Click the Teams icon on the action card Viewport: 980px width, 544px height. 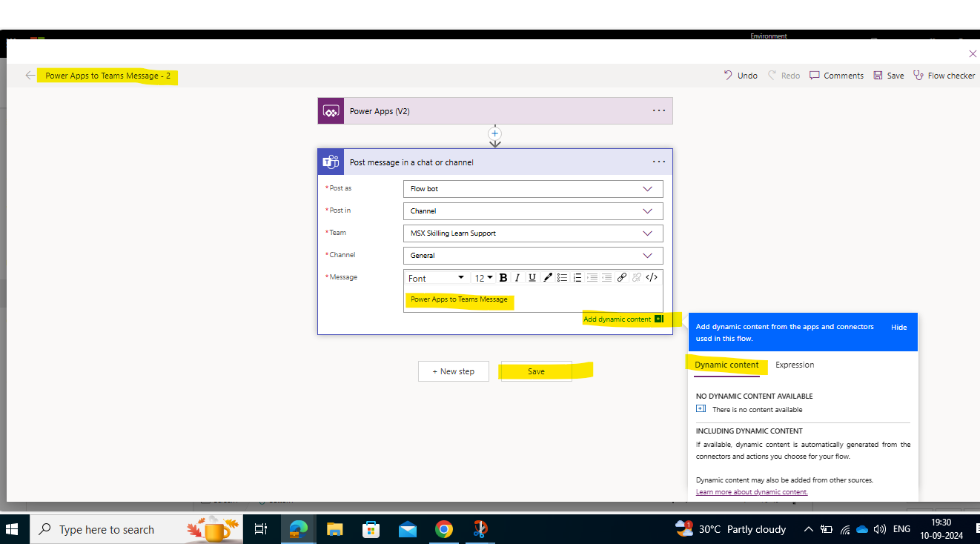(x=331, y=162)
